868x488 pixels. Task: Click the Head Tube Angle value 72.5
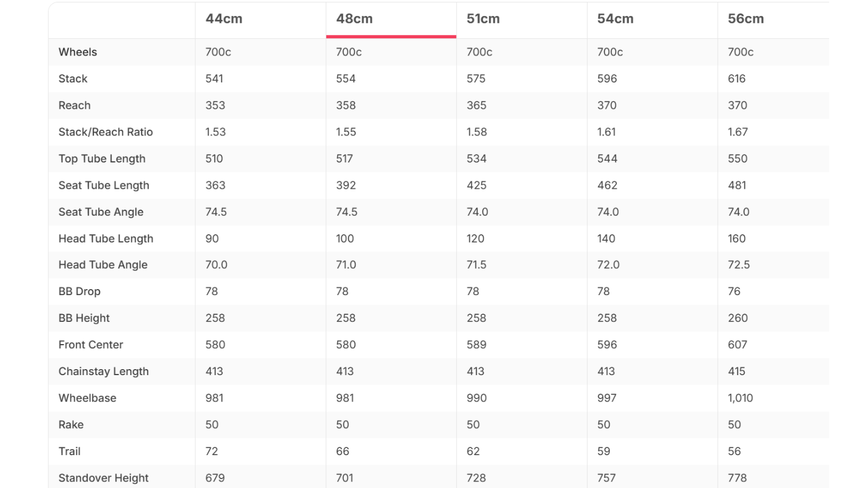[739, 265]
